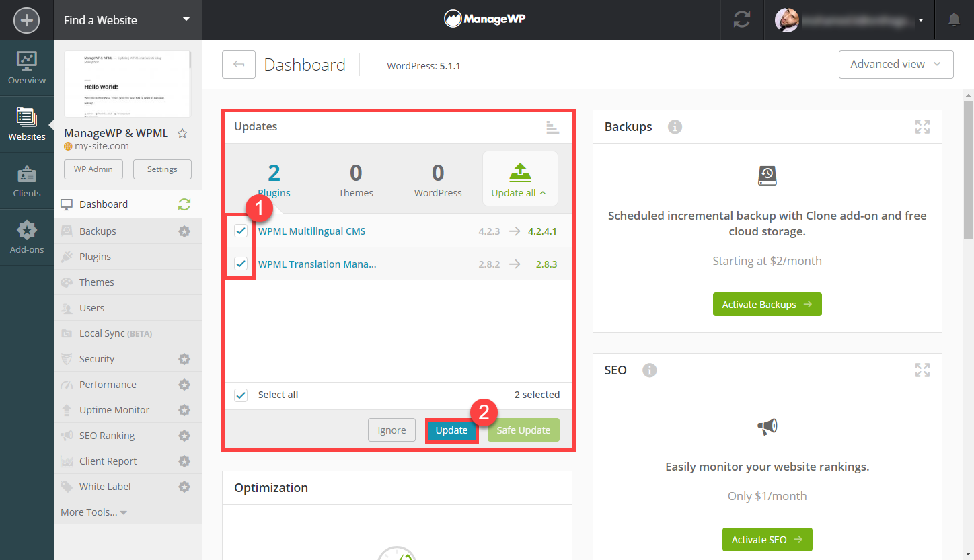The width and height of the screenshot is (974, 560).
Task: Open the notifications bell
Action: point(954,20)
